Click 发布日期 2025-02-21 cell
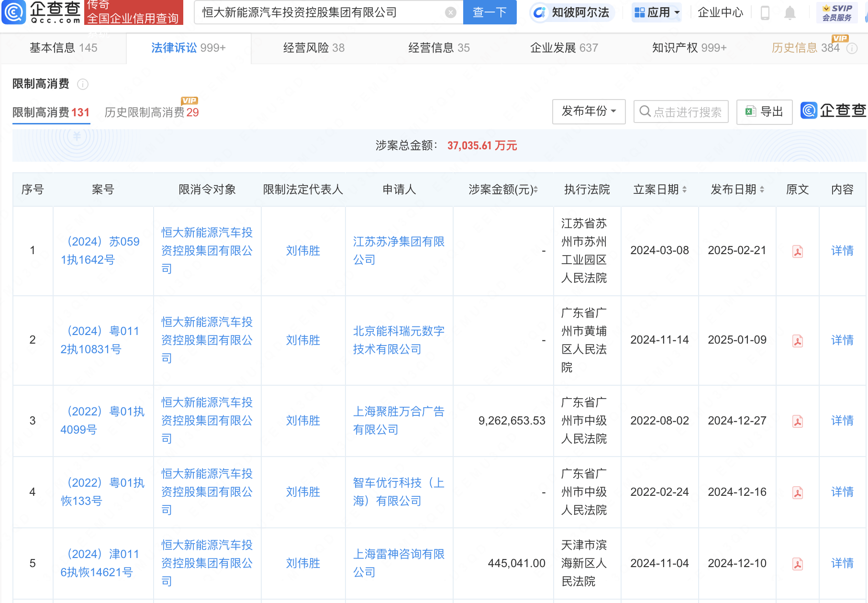868x603 pixels. (x=737, y=250)
